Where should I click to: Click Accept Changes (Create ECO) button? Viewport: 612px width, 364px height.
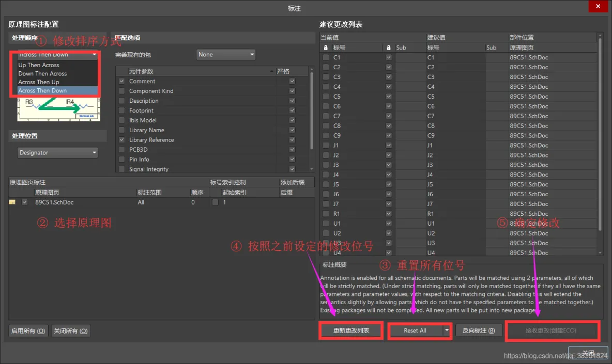550,330
